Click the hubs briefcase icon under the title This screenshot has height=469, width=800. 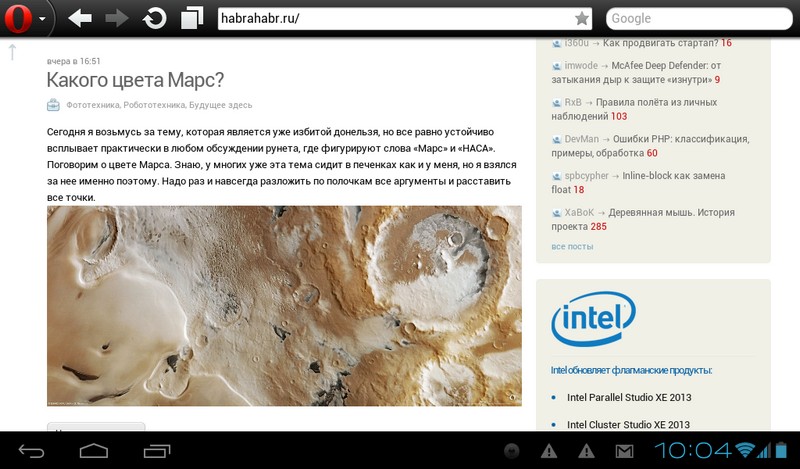pyautogui.click(x=53, y=105)
